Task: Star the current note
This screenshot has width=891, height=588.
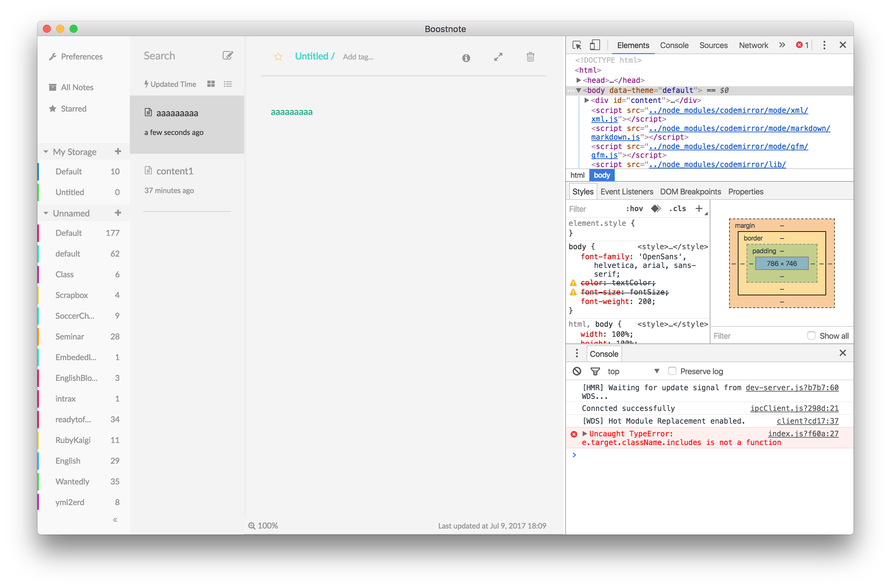Action: coord(278,56)
